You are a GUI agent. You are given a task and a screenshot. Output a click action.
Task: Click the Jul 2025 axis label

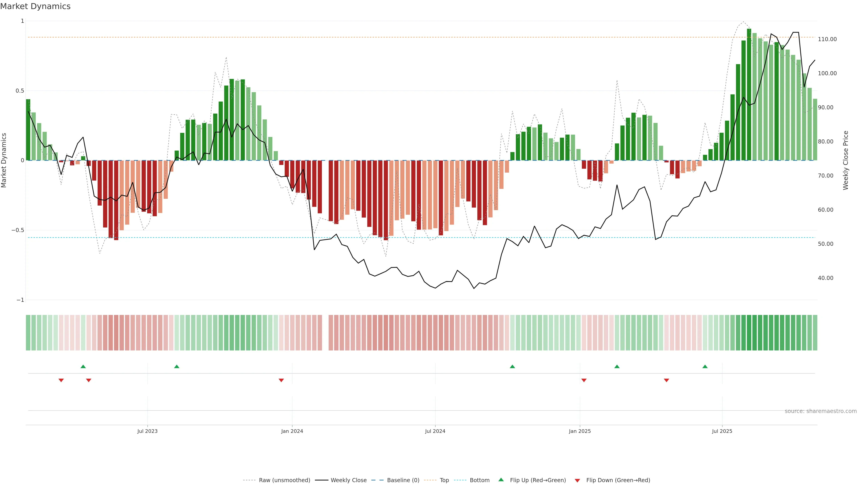coord(722,431)
